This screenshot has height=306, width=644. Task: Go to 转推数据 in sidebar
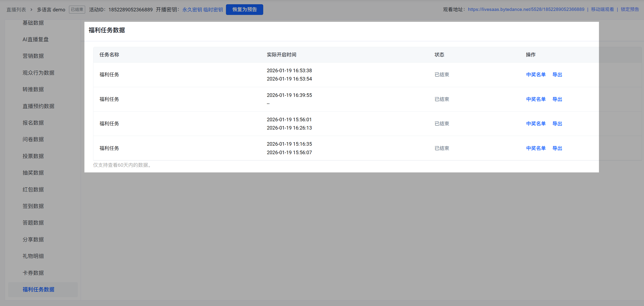[33, 89]
